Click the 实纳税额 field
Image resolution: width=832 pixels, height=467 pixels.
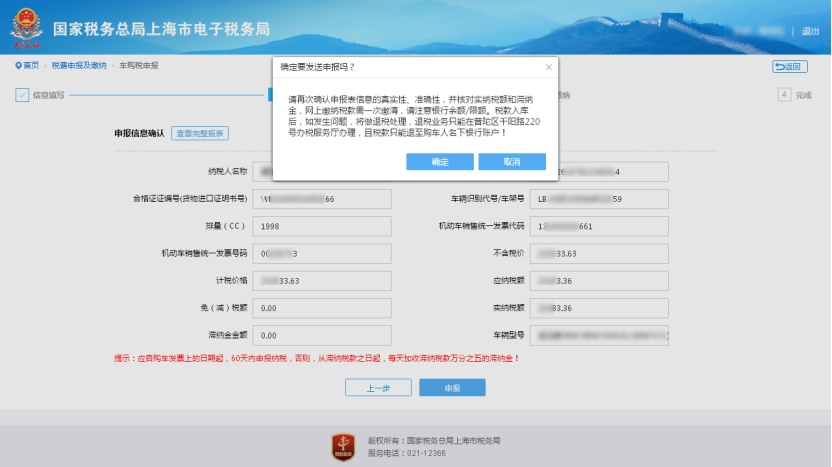pyautogui.click(x=599, y=308)
